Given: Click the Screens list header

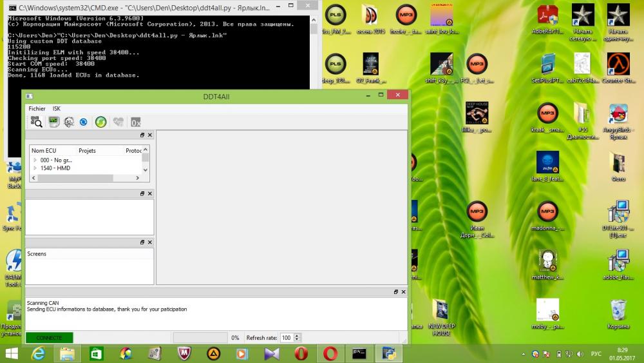Looking at the screenshot, I should (90, 253).
